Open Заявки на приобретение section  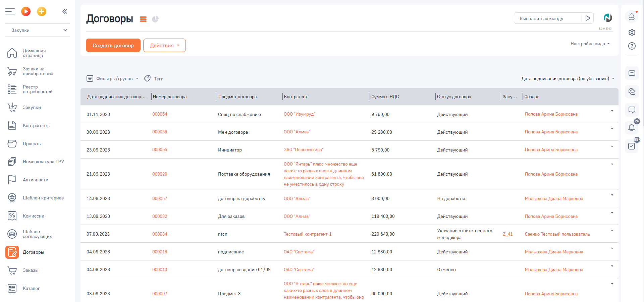tap(37, 71)
